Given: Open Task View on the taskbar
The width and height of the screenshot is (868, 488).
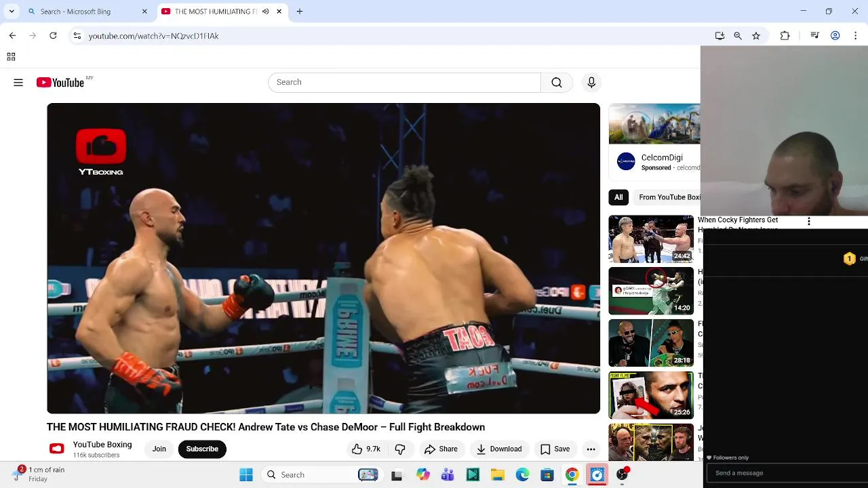Looking at the screenshot, I should 397,474.
